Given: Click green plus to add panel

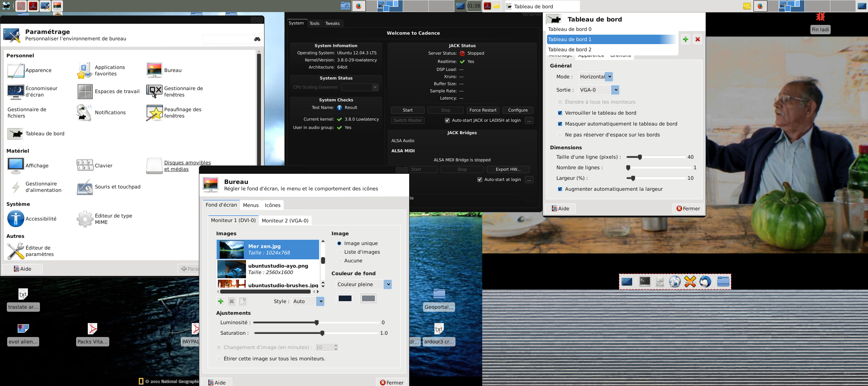Looking at the screenshot, I should pyautogui.click(x=685, y=39).
